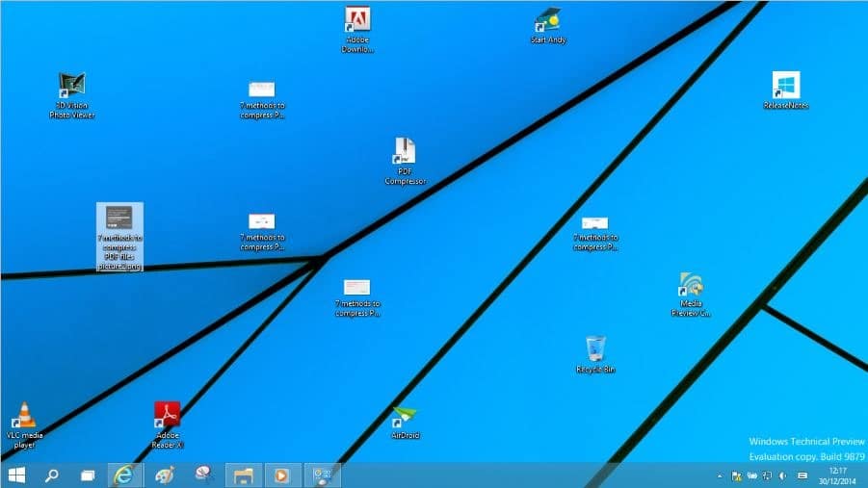Select the Media Preview shortcut icon
868x488 pixels.
691,295
